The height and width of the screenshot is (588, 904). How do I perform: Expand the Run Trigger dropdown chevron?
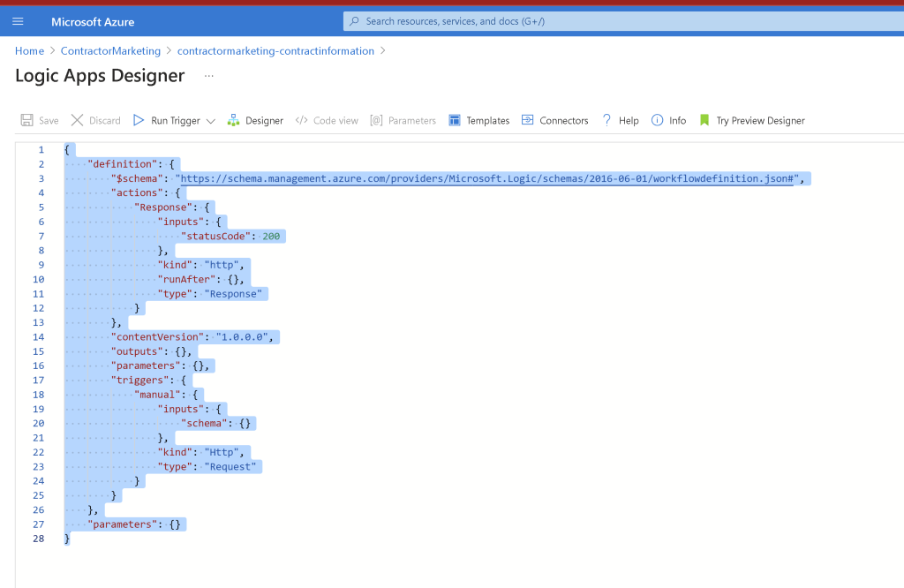(x=210, y=121)
